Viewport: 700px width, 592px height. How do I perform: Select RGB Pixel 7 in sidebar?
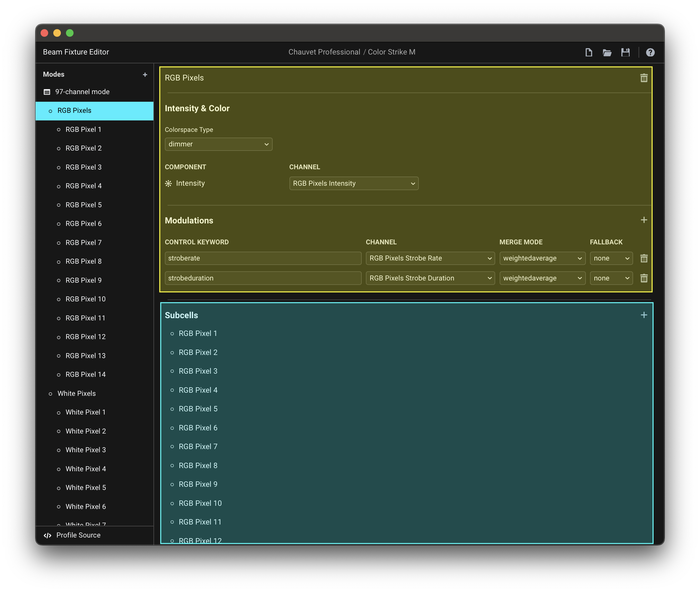click(95, 243)
